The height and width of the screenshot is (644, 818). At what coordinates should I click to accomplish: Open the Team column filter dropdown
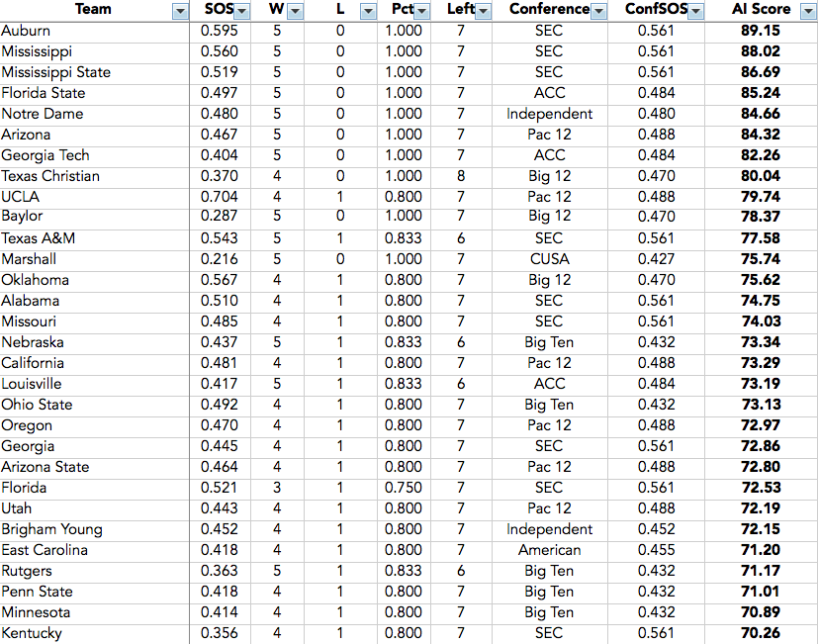[180, 11]
